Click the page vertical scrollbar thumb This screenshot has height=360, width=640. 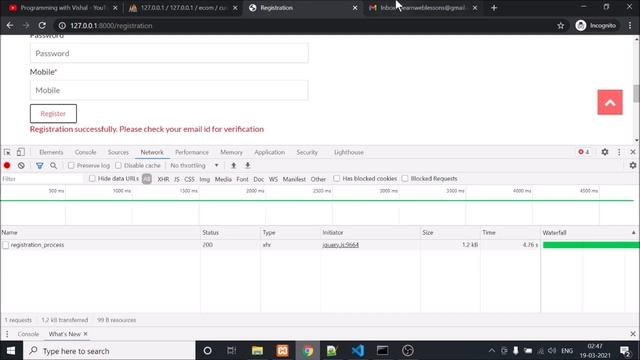pyautogui.click(x=636, y=93)
